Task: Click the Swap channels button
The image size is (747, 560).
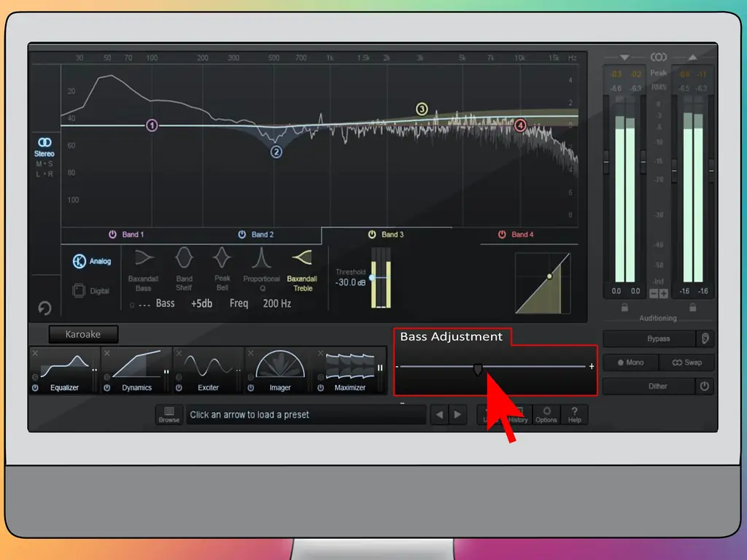Action: click(687, 362)
